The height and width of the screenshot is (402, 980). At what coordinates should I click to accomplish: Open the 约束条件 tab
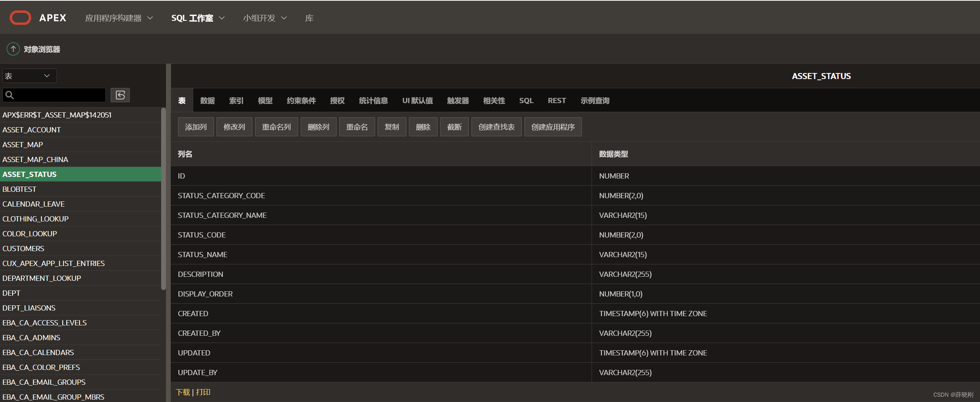point(301,100)
